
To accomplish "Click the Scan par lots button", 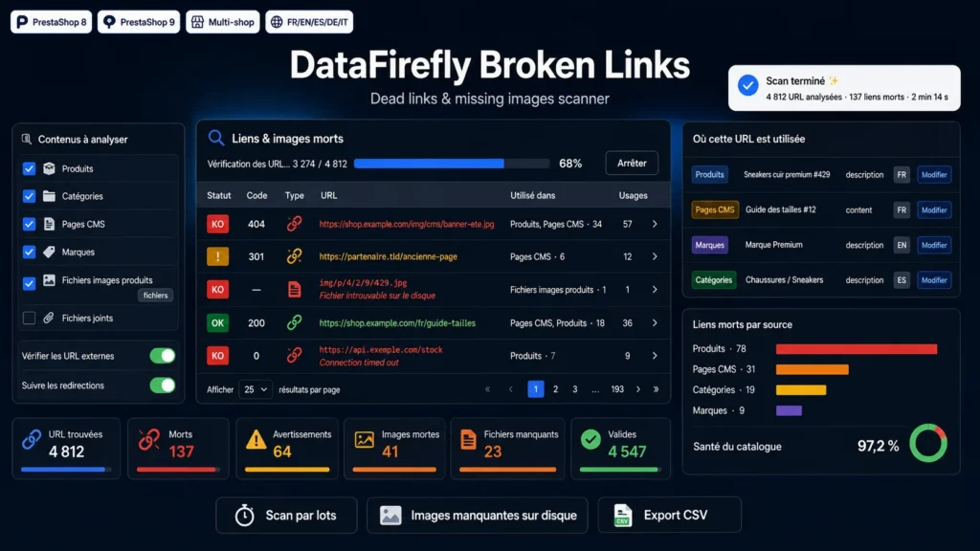I will point(286,516).
